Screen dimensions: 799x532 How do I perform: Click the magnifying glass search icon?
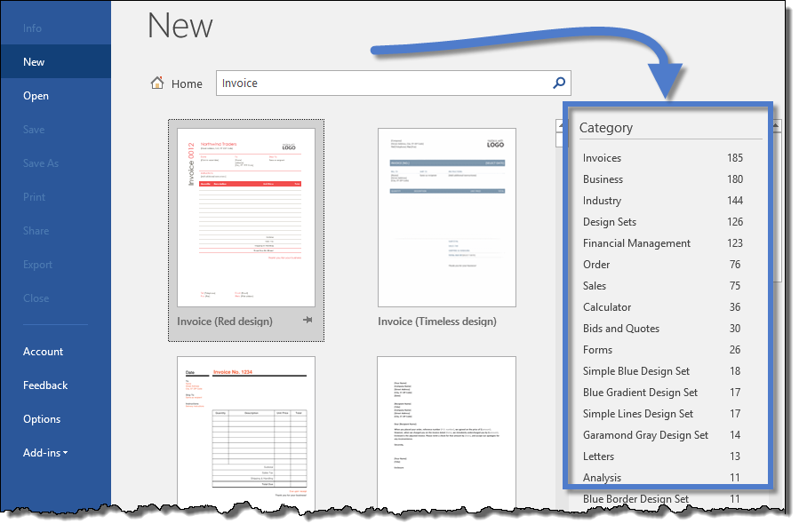tap(559, 83)
